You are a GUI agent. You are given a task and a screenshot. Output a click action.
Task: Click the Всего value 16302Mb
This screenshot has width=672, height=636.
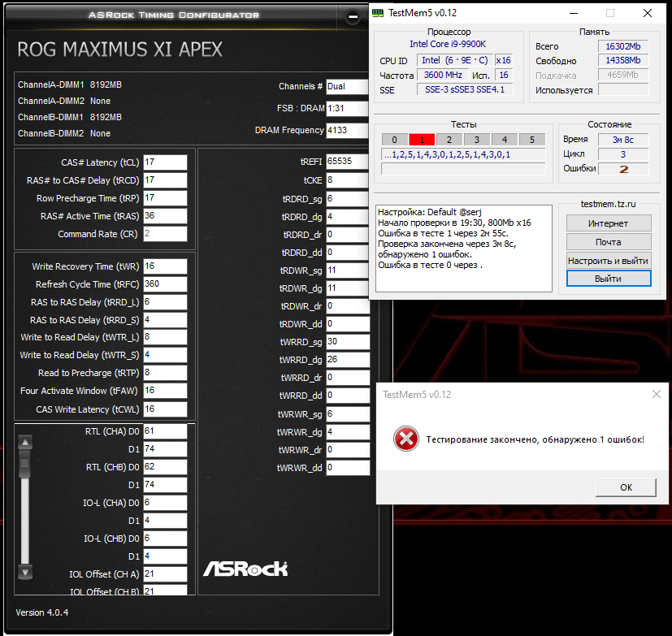[623, 46]
